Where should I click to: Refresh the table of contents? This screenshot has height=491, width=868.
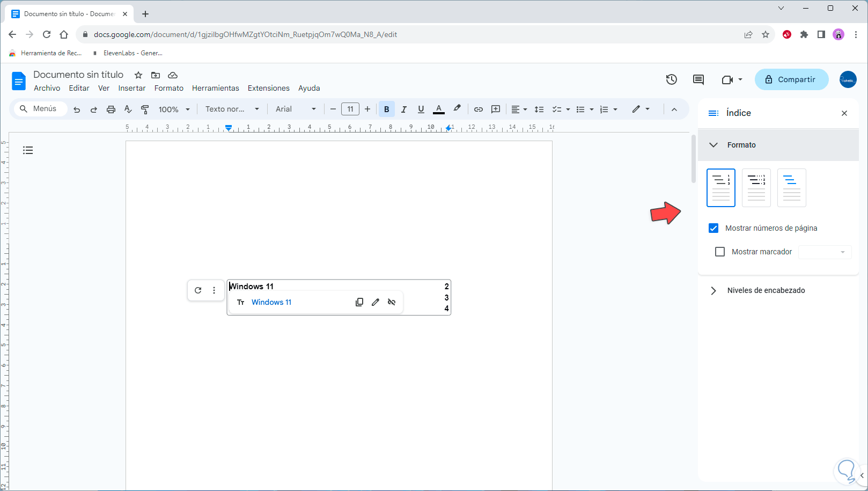[198, 290]
